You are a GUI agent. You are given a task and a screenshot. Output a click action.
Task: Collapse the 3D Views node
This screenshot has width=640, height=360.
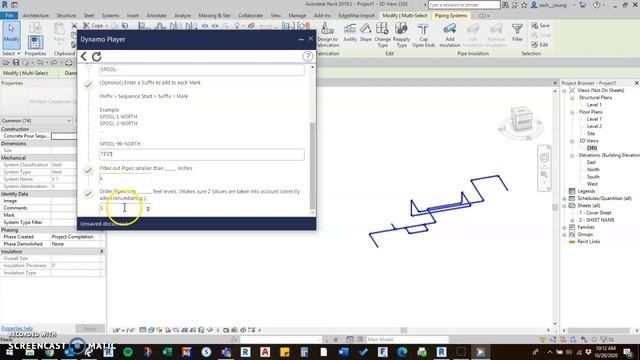pyautogui.click(x=572, y=141)
